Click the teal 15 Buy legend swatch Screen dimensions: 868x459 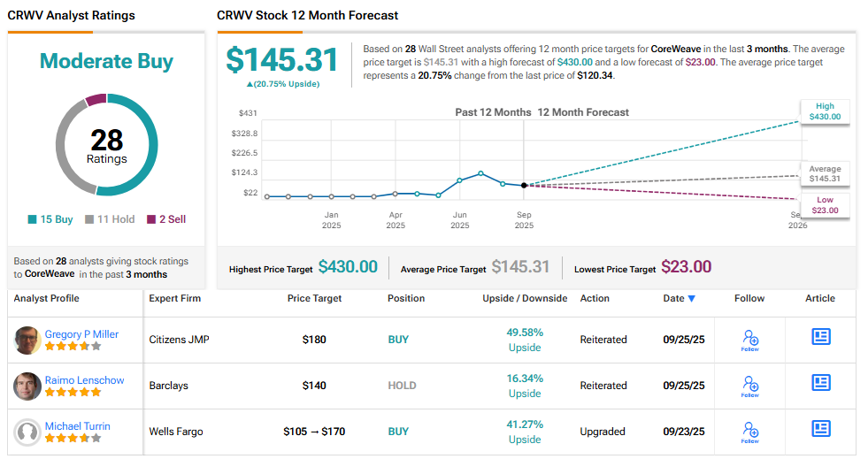click(x=32, y=219)
